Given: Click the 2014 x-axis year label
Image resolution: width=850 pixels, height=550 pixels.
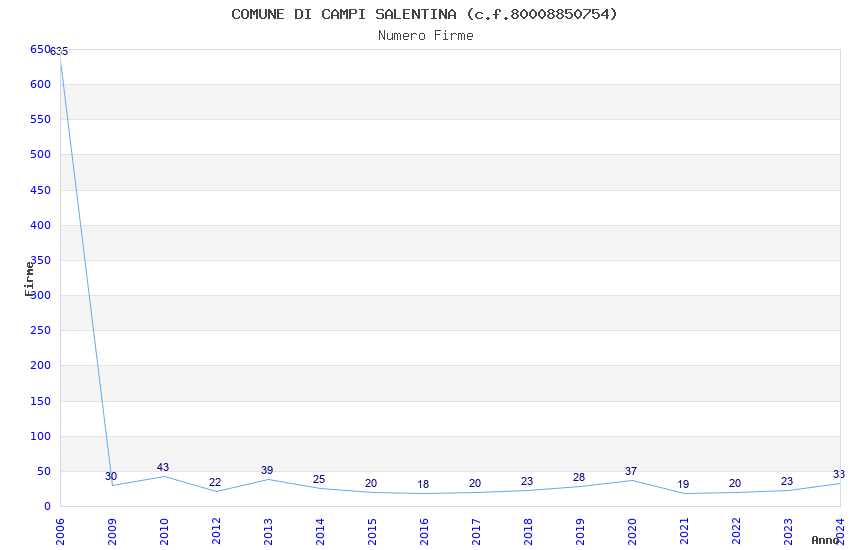Looking at the screenshot, I should pyautogui.click(x=320, y=531).
